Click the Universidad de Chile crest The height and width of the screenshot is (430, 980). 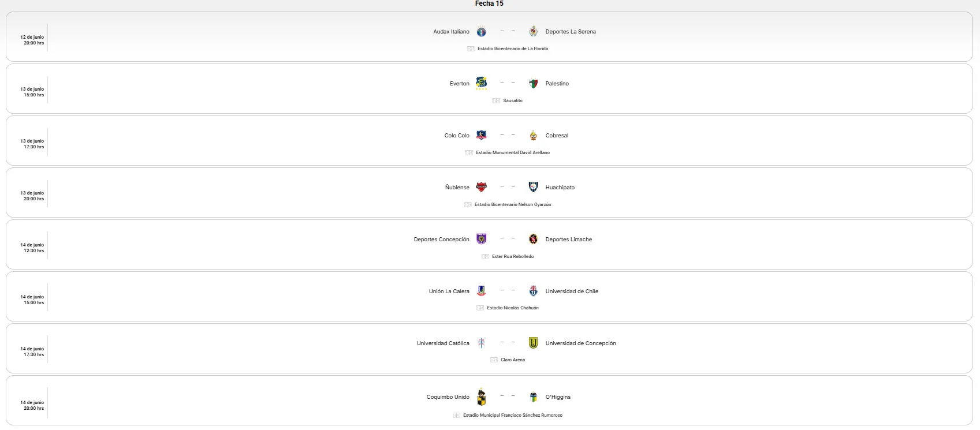pos(534,291)
